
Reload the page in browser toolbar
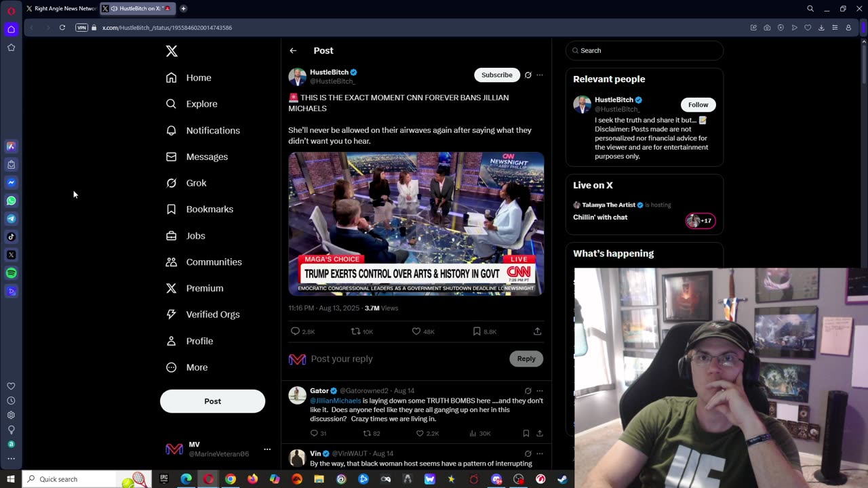62,28
